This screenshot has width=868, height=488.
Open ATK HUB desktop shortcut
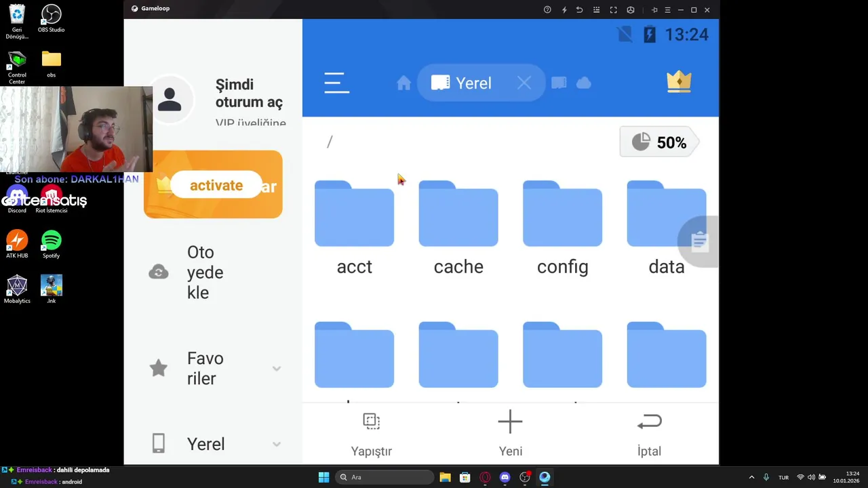(17, 245)
